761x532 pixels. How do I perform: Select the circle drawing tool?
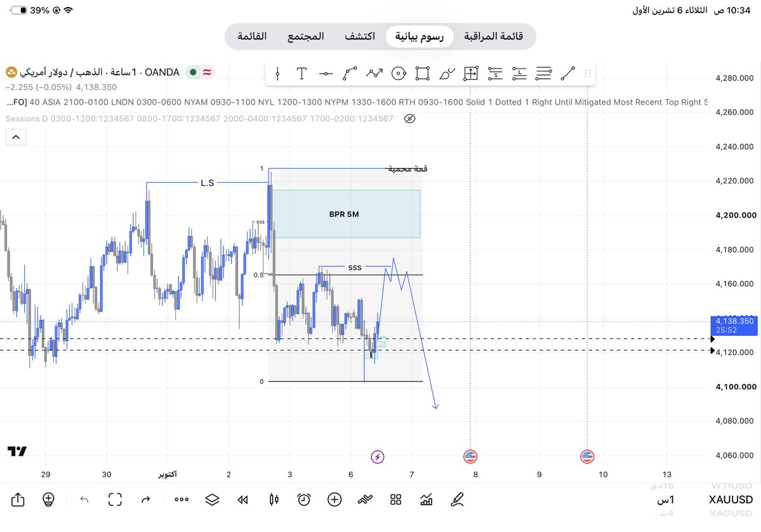pyautogui.click(x=399, y=73)
